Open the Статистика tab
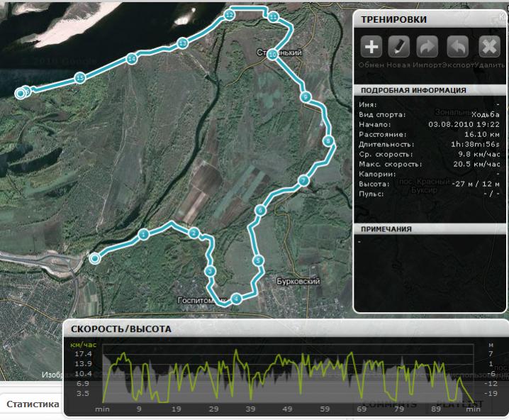Image resolution: width=509 pixels, height=420 pixels. click(33, 404)
